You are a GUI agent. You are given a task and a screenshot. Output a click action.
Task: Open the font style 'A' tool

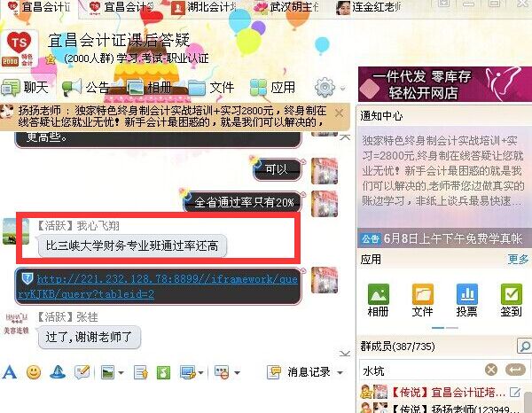[x=10, y=372]
